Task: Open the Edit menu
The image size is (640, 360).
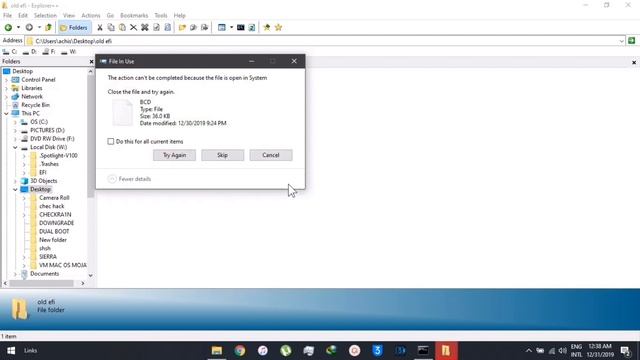Action: pos(23,16)
